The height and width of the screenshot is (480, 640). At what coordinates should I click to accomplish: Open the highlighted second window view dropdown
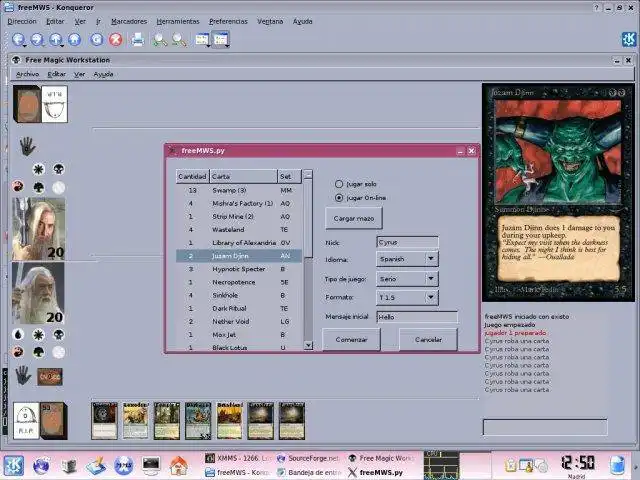point(221,40)
